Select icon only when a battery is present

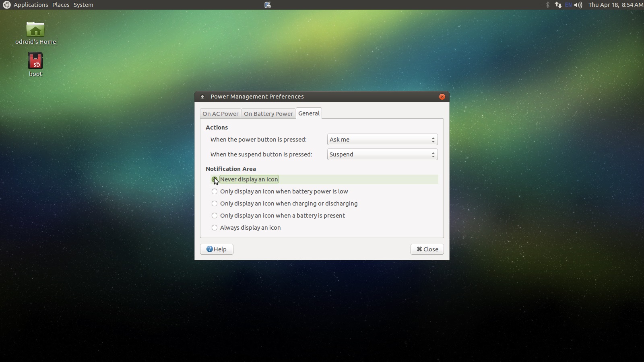(x=215, y=216)
